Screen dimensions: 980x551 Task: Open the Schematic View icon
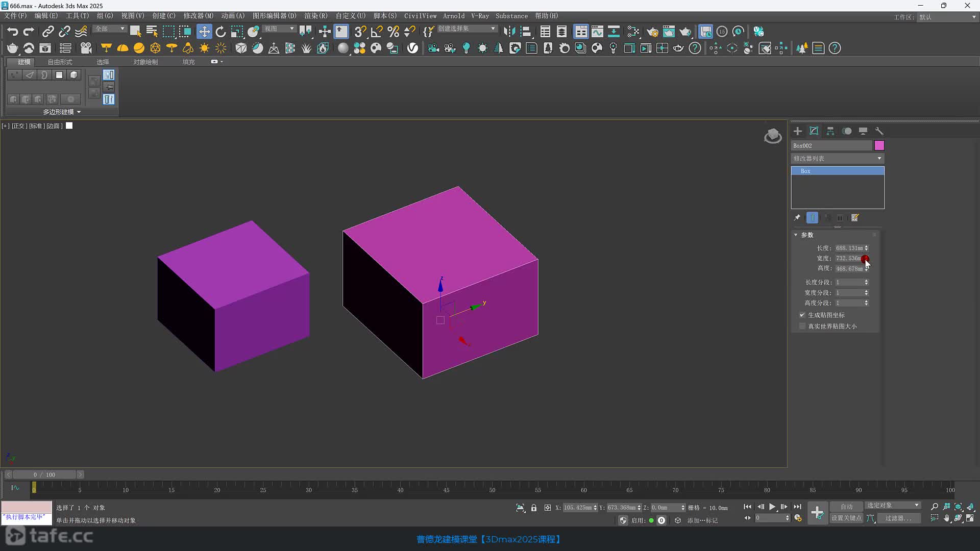(614, 32)
